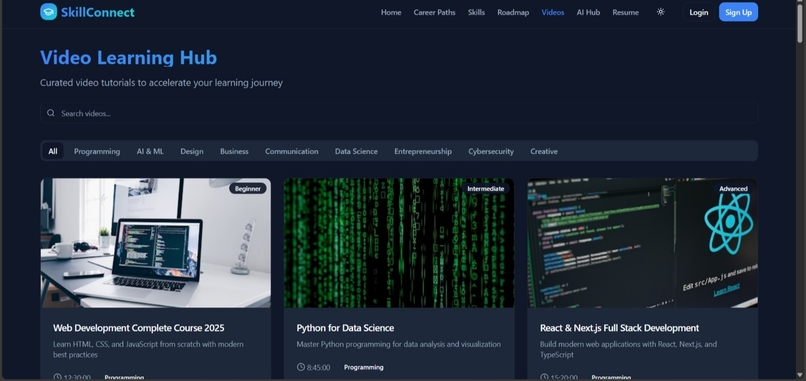Click the magnifier icon in search bar
The height and width of the screenshot is (381, 806).
50,113
